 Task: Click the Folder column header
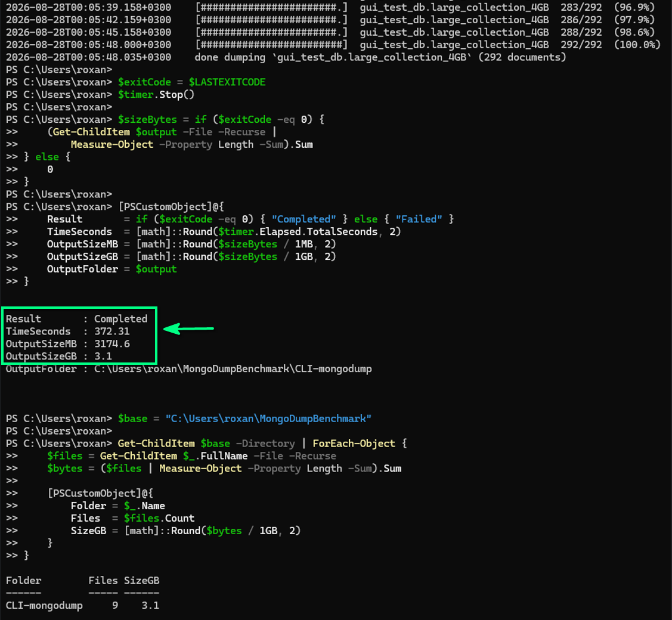click(x=24, y=580)
